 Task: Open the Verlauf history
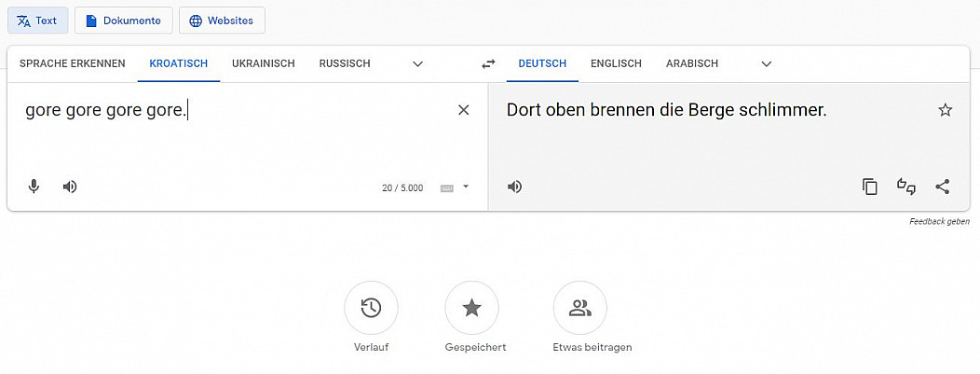pos(371,308)
